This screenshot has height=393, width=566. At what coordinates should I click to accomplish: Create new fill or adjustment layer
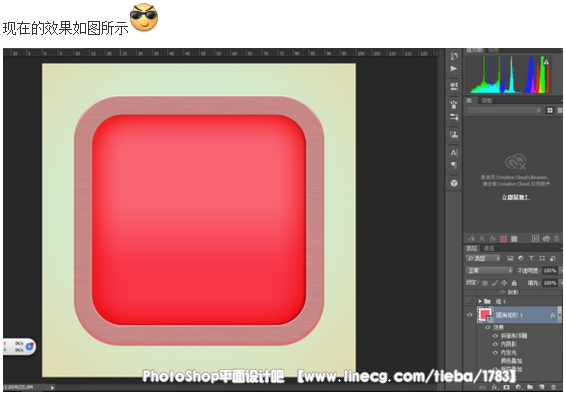pos(518,387)
